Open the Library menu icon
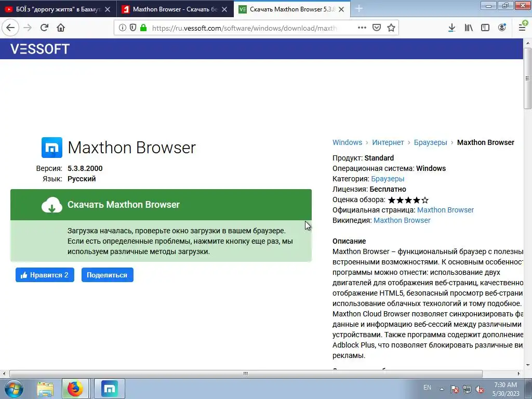The image size is (532, 399). pos(469,28)
